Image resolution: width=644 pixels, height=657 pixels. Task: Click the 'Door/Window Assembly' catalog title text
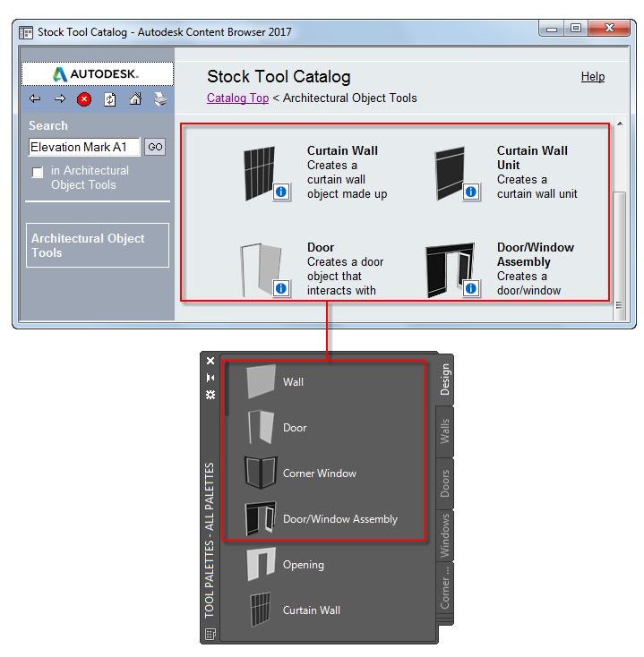[x=536, y=254]
